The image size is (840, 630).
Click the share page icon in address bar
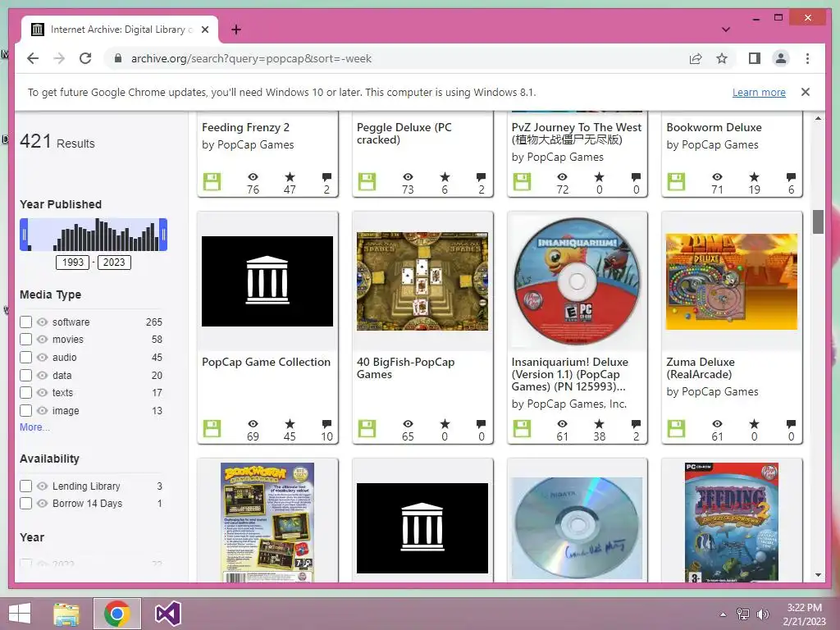(696, 58)
